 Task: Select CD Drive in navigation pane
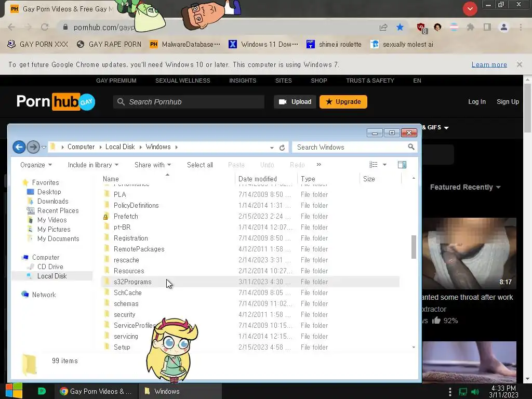(50, 267)
